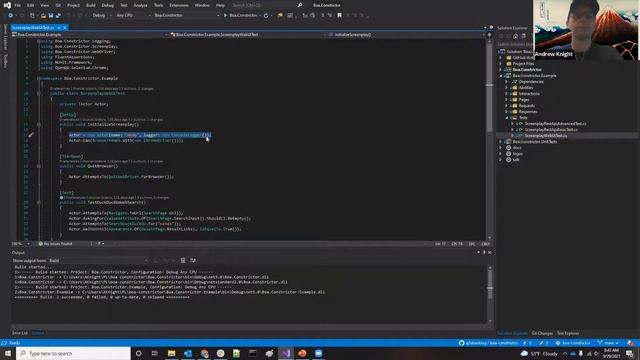Open the ScreenplayWebUiTest class navigation dropdown

click(248, 35)
